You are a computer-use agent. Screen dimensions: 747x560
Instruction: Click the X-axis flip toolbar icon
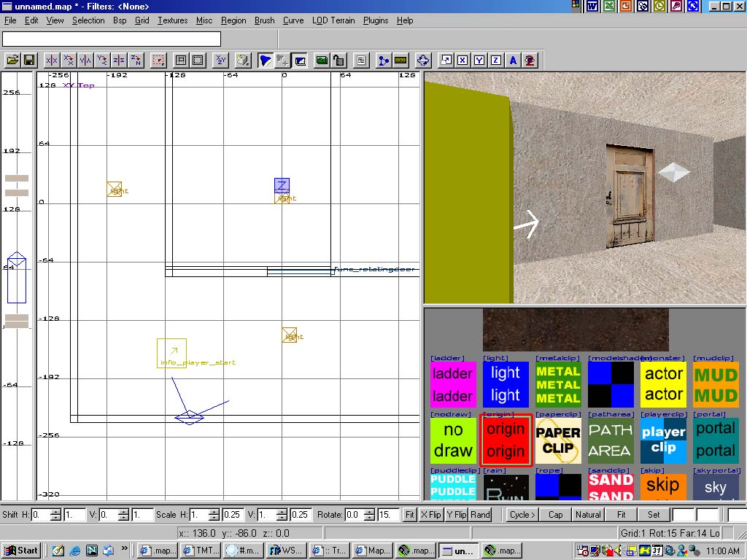point(52,61)
